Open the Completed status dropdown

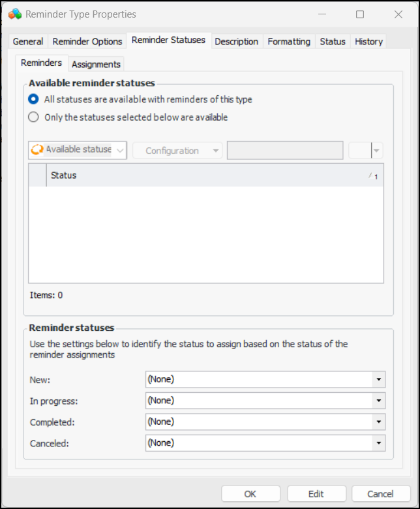coord(378,422)
